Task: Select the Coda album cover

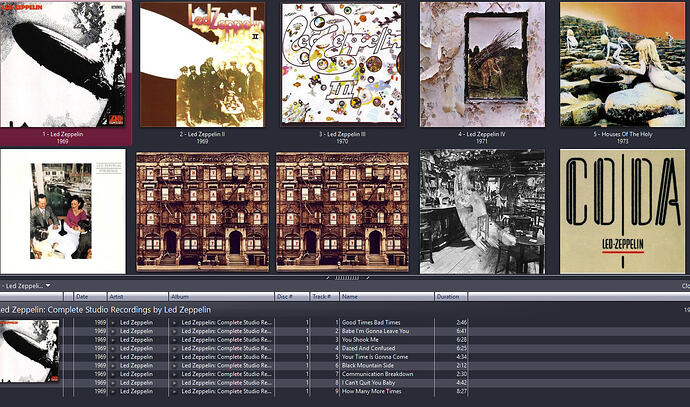Action: pos(622,212)
